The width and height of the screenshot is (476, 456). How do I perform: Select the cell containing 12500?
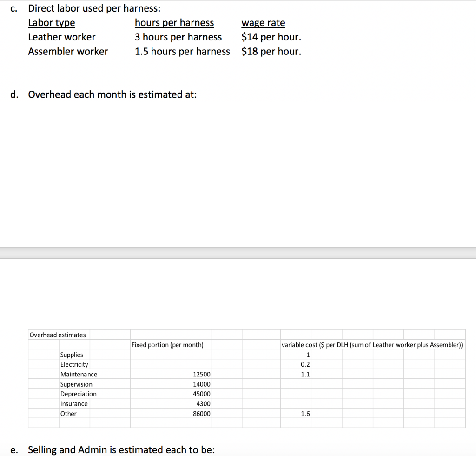201,374
